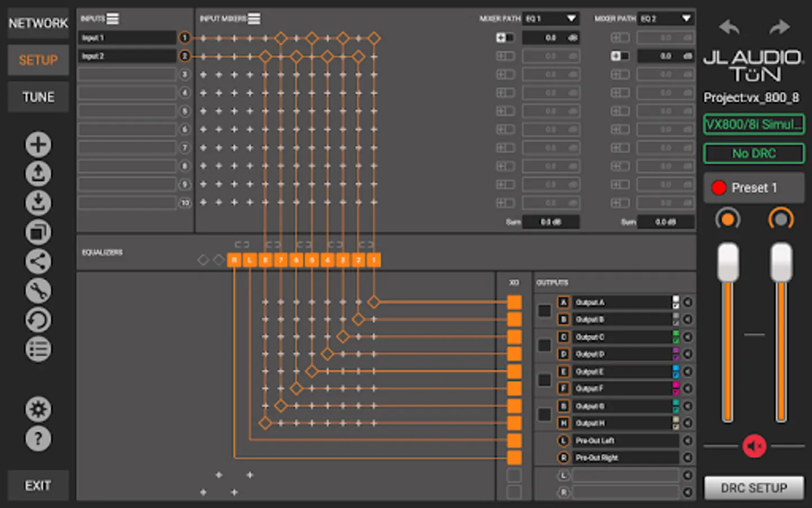Click the download icon in the left sidebar
The width and height of the screenshot is (812, 508).
[x=38, y=203]
